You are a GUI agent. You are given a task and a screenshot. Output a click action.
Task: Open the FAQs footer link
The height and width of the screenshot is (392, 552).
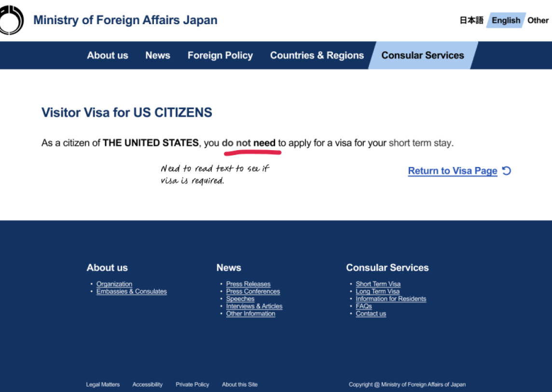(364, 306)
